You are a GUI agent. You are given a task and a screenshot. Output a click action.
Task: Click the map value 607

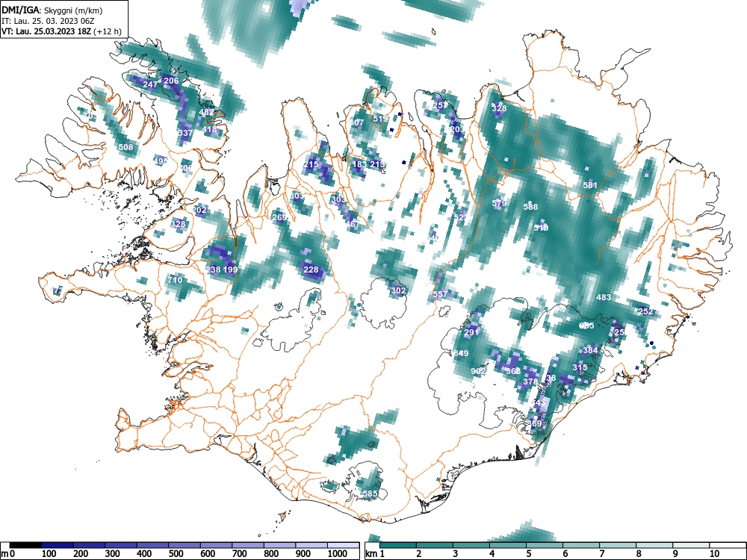click(356, 122)
